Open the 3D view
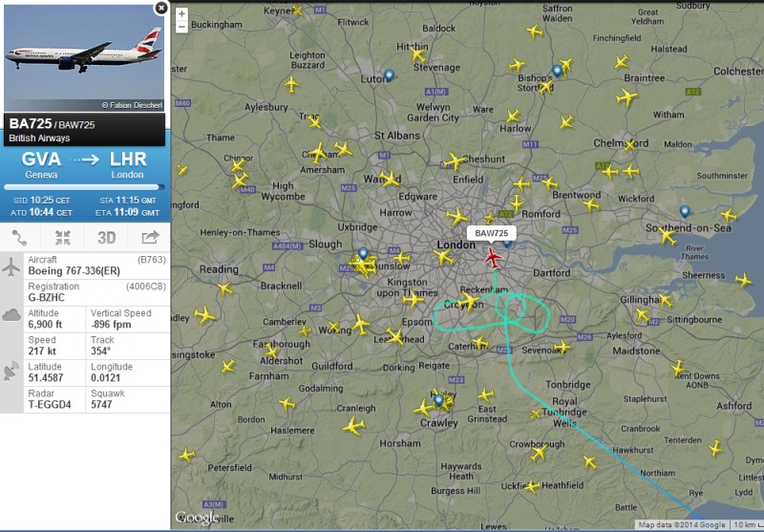Viewport: 764px width, 532px height. click(106, 237)
